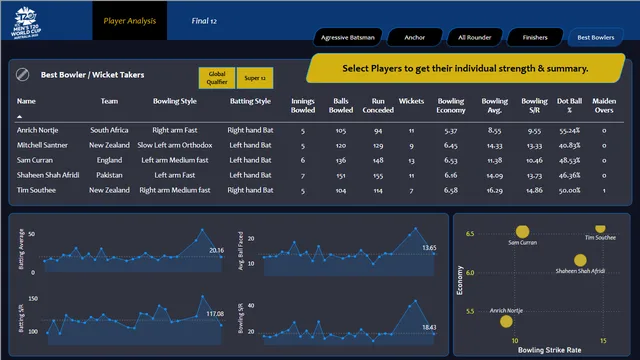Click Shaheen Shah Afridi scatter bubble
The image size is (640, 360).
tap(580, 260)
